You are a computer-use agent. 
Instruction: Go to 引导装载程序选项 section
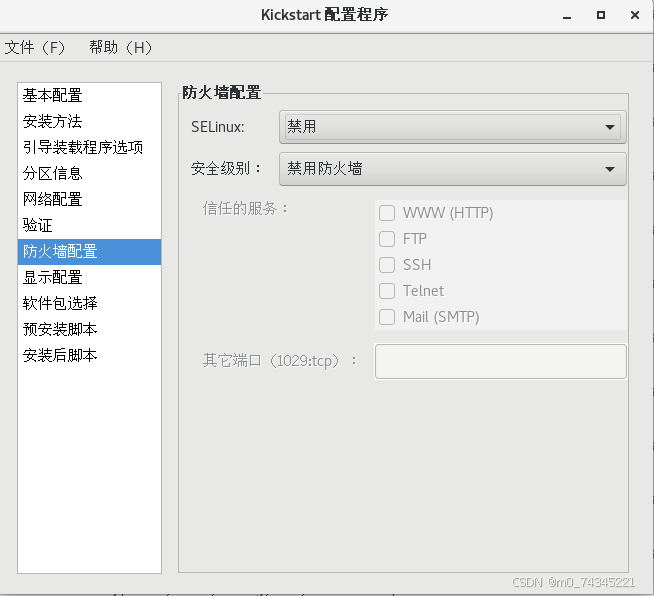[x=89, y=147]
